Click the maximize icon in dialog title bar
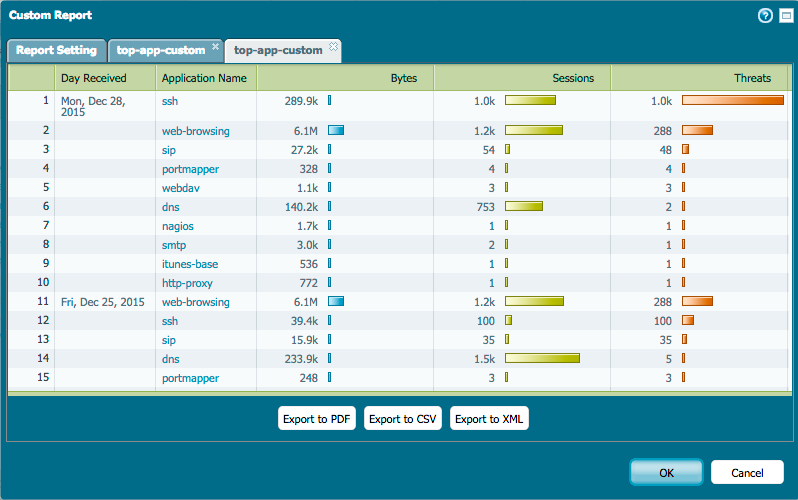The height and width of the screenshot is (500, 798). point(784,15)
